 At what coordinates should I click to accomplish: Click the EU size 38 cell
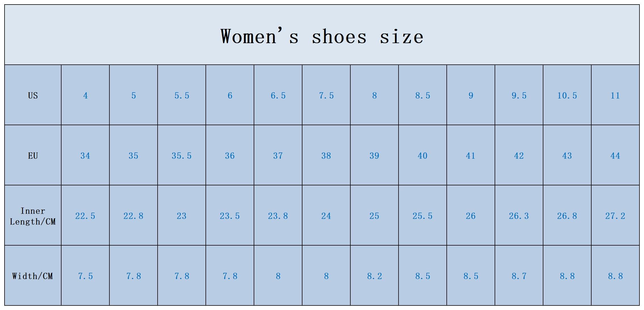(x=326, y=156)
